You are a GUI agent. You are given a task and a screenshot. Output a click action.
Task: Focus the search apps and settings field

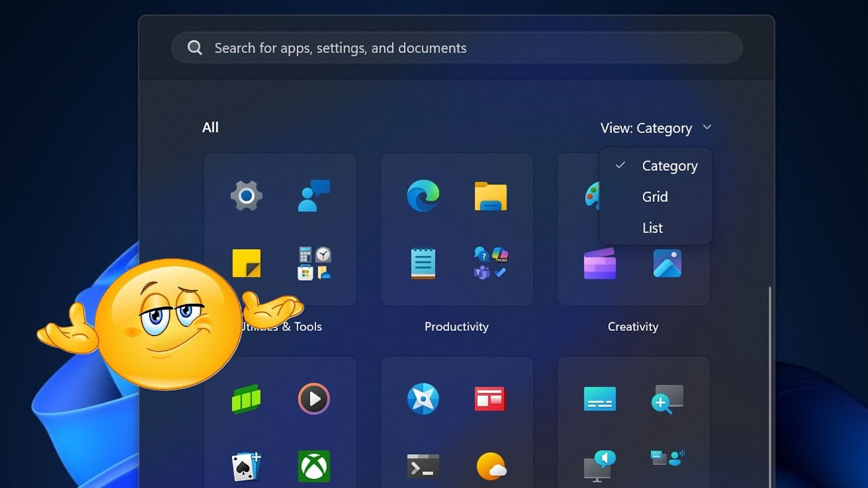click(x=456, y=48)
